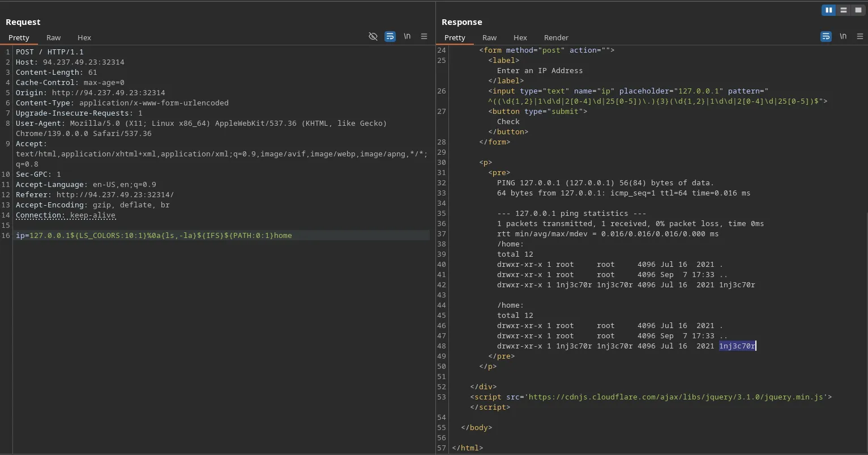The height and width of the screenshot is (455, 868).
Task: Show non-printable characters (\n) in Response
Action: coord(843,36)
